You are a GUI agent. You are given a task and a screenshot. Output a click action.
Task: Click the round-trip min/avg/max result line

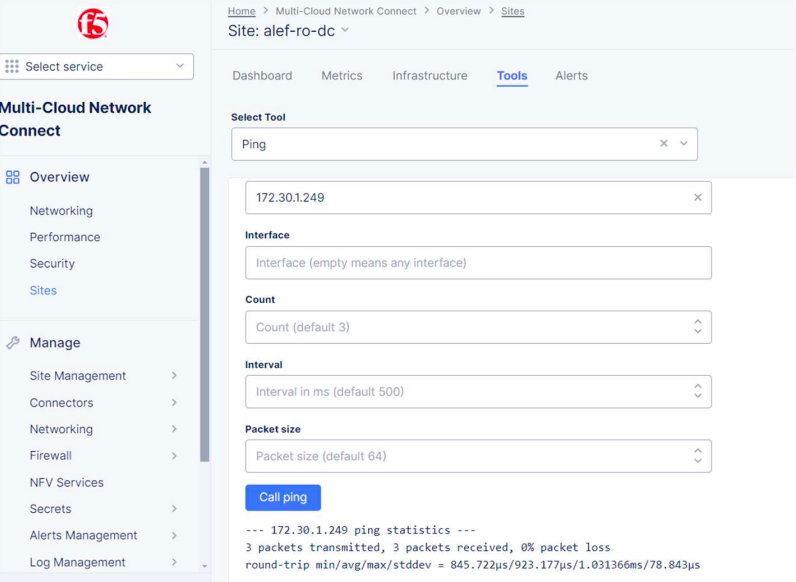click(x=473, y=565)
